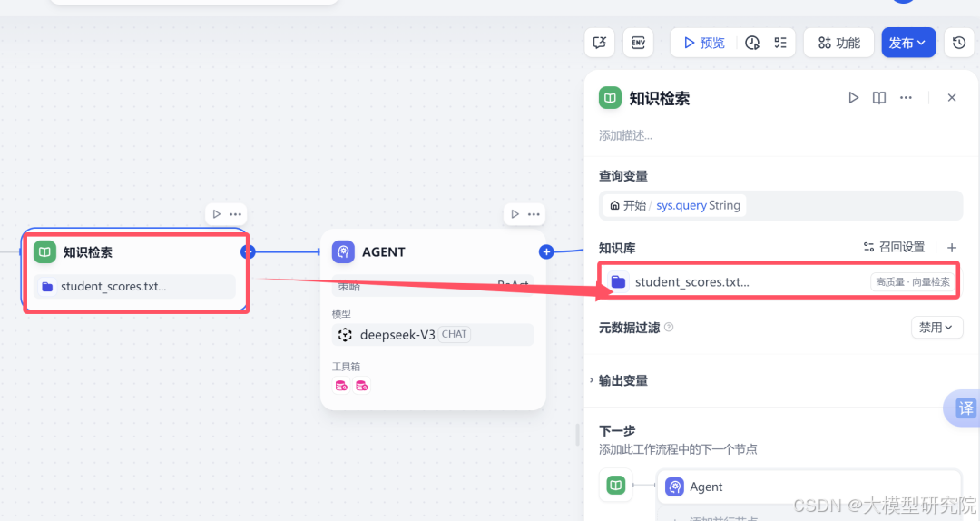Image resolution: width=980 pixels, height=521 pixels.
Task: Click the 知识检索 panel green title icon
Action: click(x=610, y=97)
